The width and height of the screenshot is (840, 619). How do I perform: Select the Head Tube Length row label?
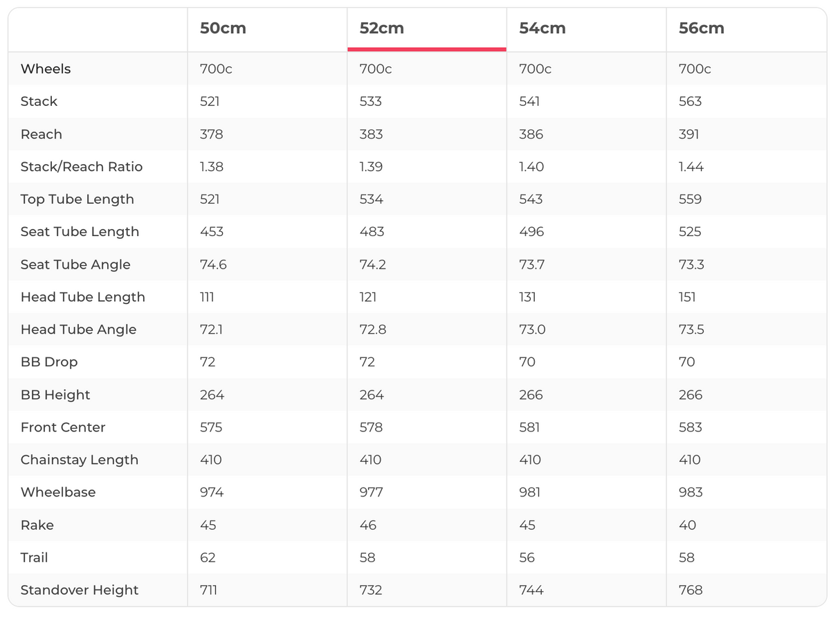point(82,297)
